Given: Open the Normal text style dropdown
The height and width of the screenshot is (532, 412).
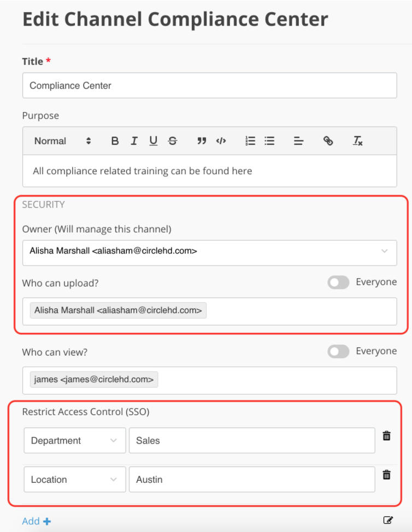Looking at the screenshot, I should 62,141.
